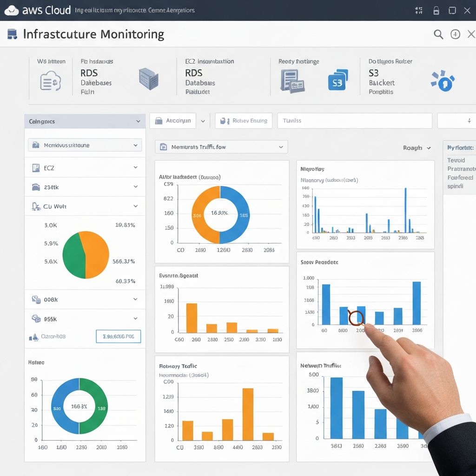Expand the EC2 row in the sidebar
This screenshot has width=476, height=476.
click(135, 167)
